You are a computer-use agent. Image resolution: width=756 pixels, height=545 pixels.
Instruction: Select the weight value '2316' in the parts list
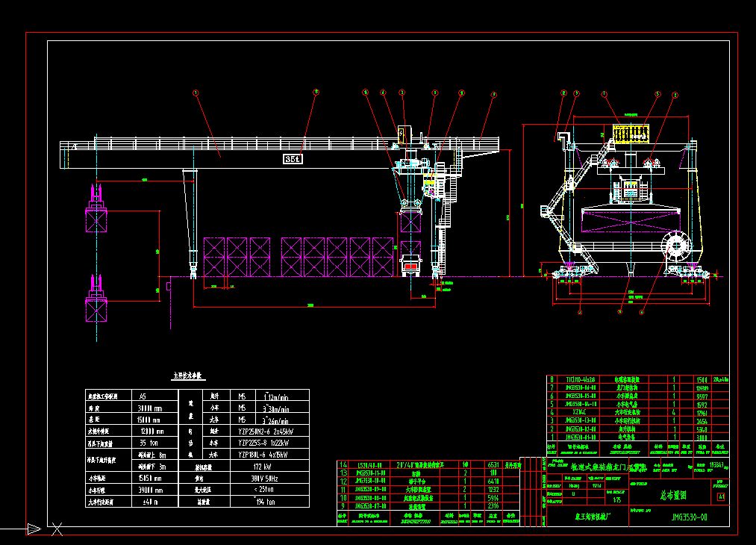coord(493,506)
